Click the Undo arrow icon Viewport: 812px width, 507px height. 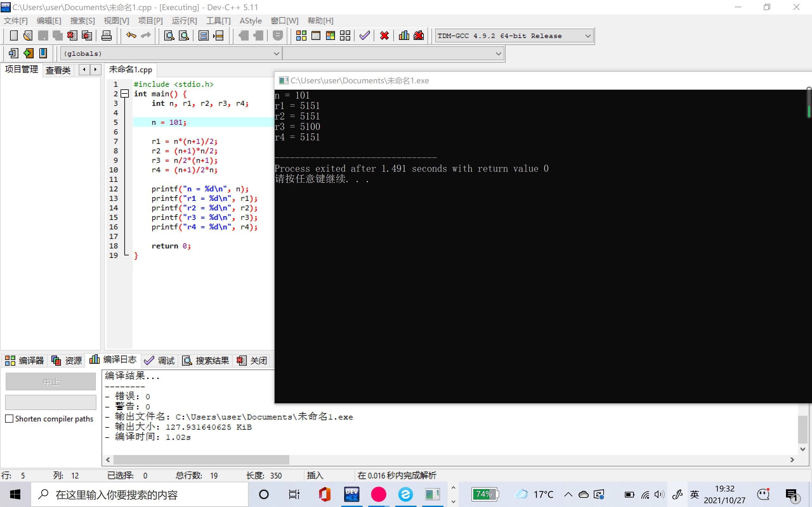click(x=131, y=35)
